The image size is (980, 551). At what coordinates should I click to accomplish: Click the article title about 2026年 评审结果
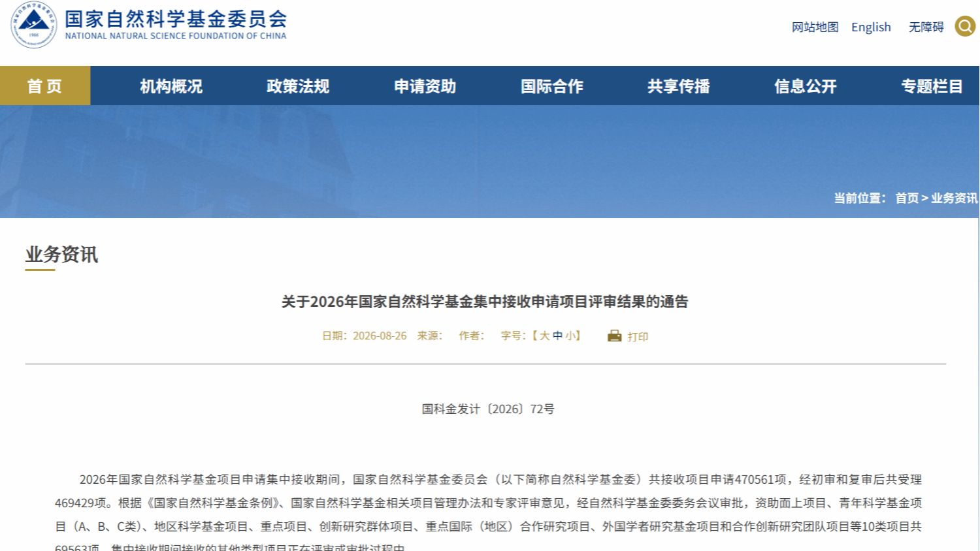[x=485, y=302]
